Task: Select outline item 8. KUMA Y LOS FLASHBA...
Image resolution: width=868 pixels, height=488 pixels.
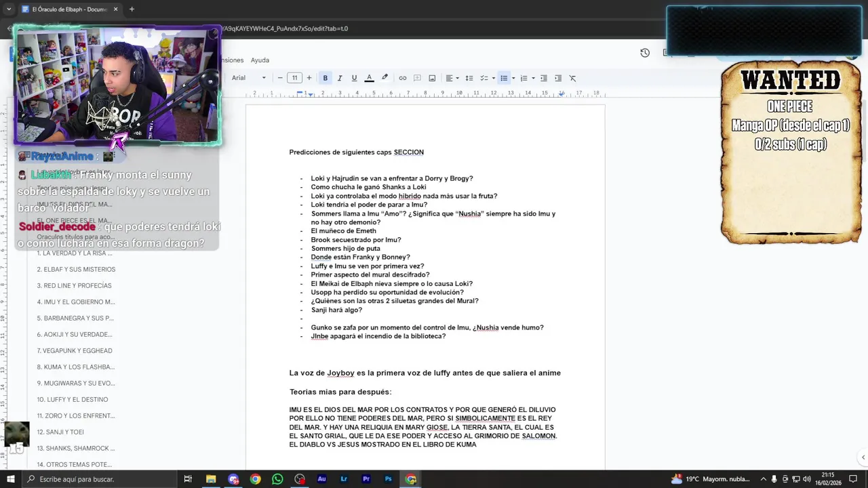Action: pos(76,367)
